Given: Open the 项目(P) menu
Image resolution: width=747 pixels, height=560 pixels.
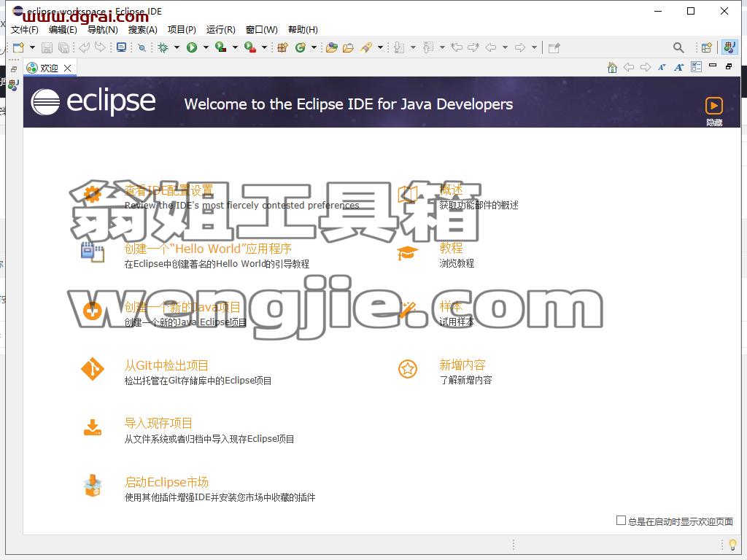Looking at the screenshot, I should [x=182, y=29].
